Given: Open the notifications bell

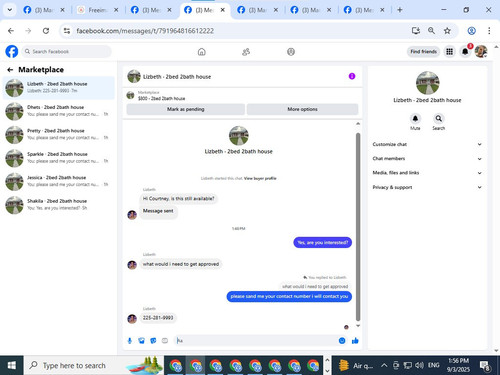Looking at the screenshot, I should 465,52.
